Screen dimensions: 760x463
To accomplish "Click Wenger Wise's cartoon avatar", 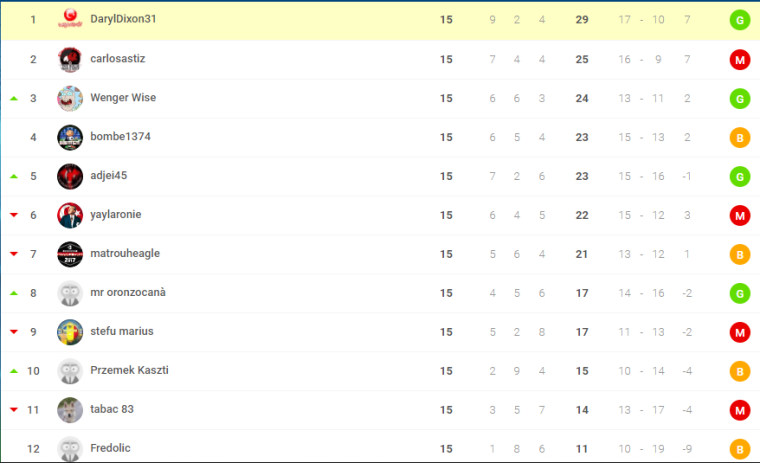I will [70, 98].
